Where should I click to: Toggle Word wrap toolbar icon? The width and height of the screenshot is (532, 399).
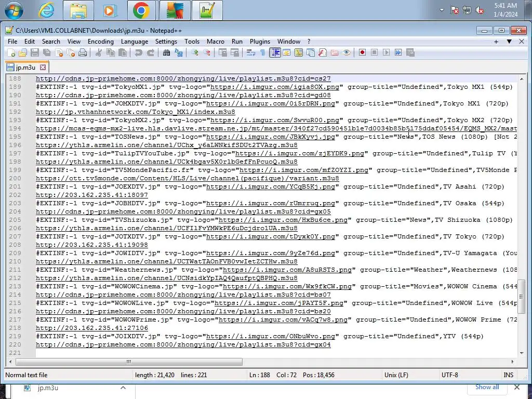[x=251, y=52]
